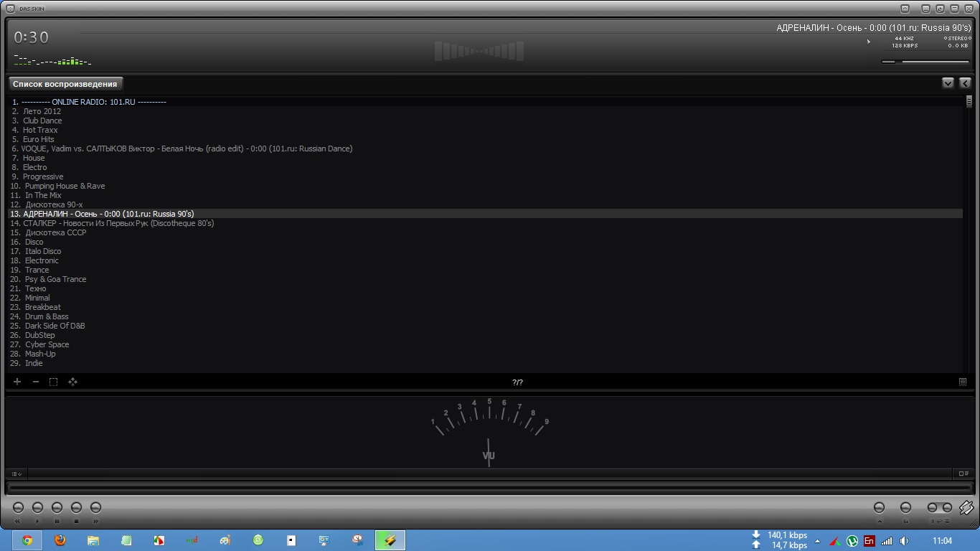The image size is (980, 551).
Task: Skip to the next track
Action: coord(95,508)
